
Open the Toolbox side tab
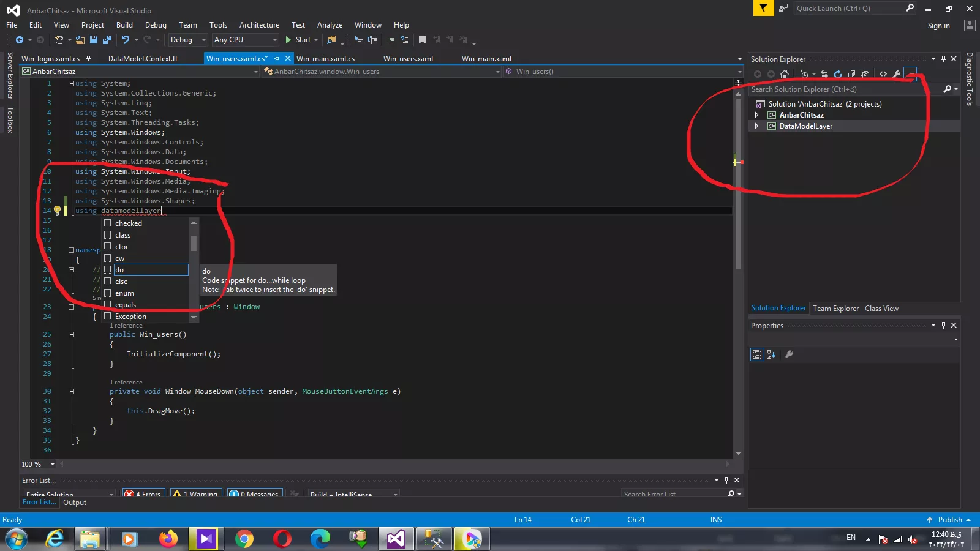10,120
